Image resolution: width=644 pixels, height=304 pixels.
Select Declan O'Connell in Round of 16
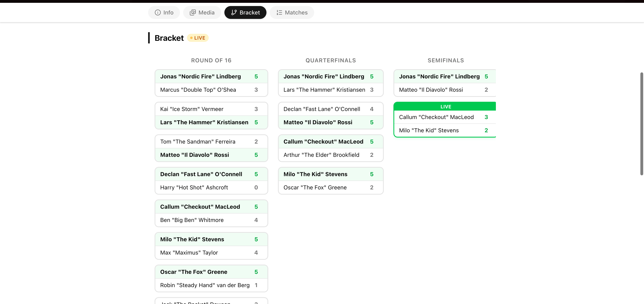211,174
